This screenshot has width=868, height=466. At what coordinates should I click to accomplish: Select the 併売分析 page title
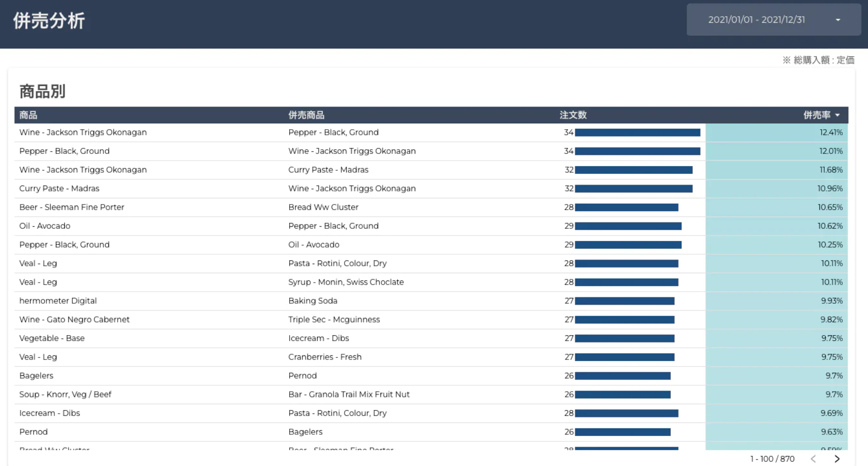(x=49, y=21)
